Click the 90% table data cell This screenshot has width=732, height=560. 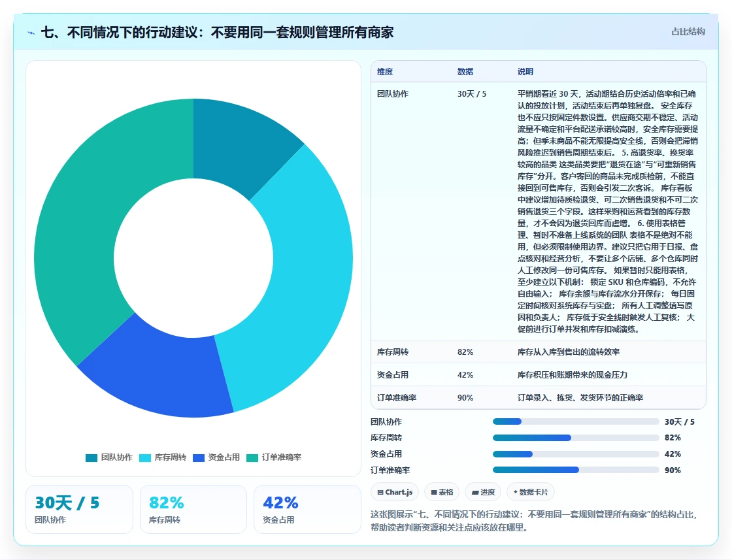click(465, 397)
